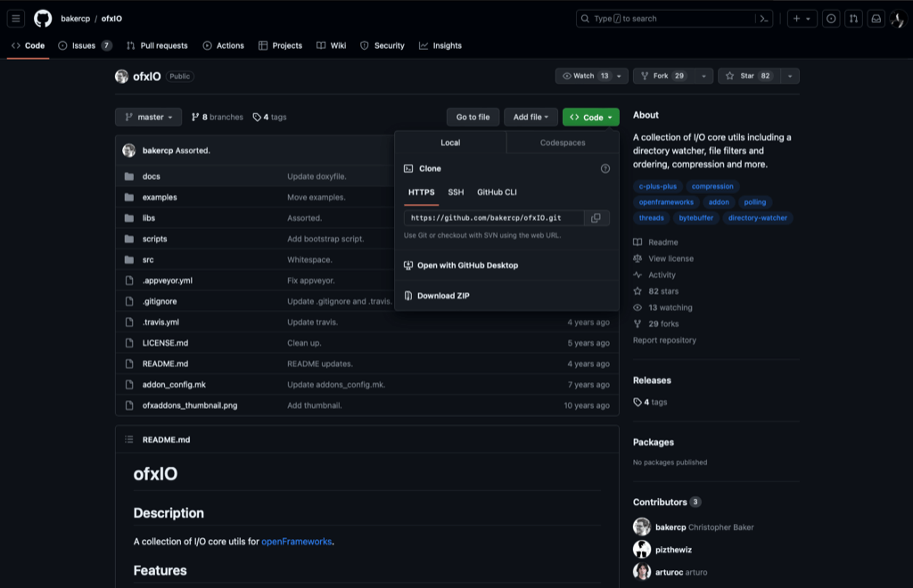Image resolution: width=913 pixels, height=588 pixels.
Task: Open the 4 tags link near branches
Action: (269, 117)
